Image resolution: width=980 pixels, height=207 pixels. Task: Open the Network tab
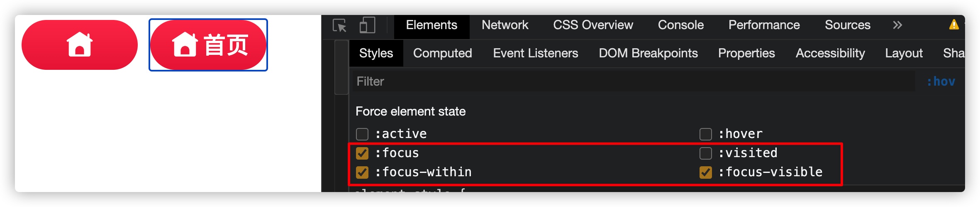click(x=505, y=25)
